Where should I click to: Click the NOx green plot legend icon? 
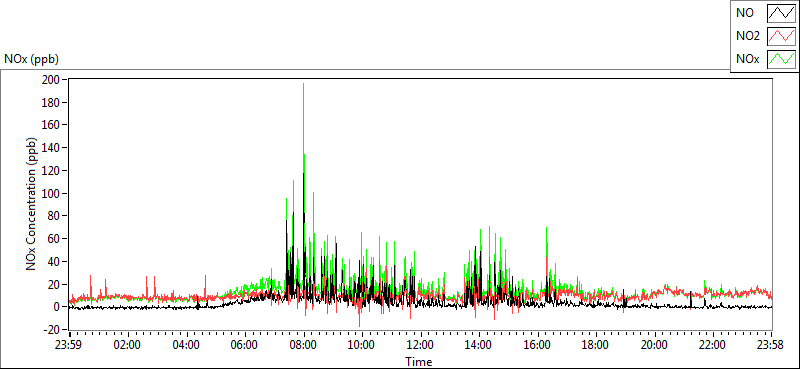coord(781,59)
